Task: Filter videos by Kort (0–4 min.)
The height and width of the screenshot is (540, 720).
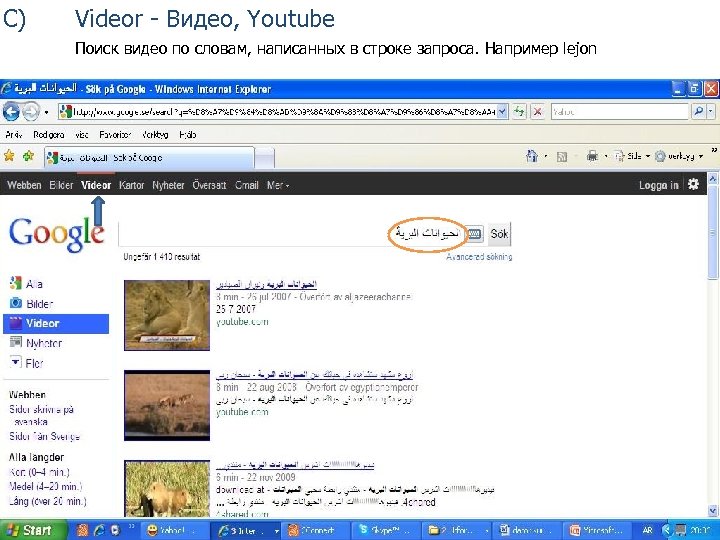Action: click(x=39, y=472)
